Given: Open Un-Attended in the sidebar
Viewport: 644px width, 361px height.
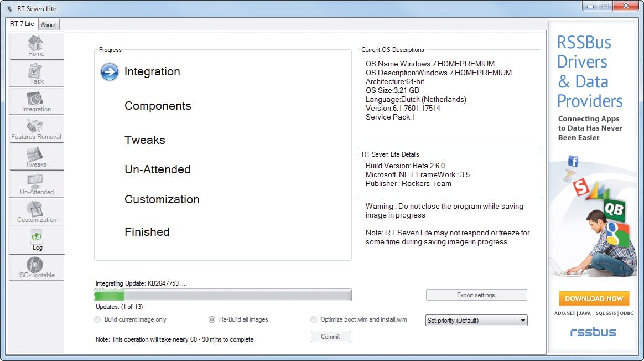Looking at the screenshot, I should pos(37,184).
